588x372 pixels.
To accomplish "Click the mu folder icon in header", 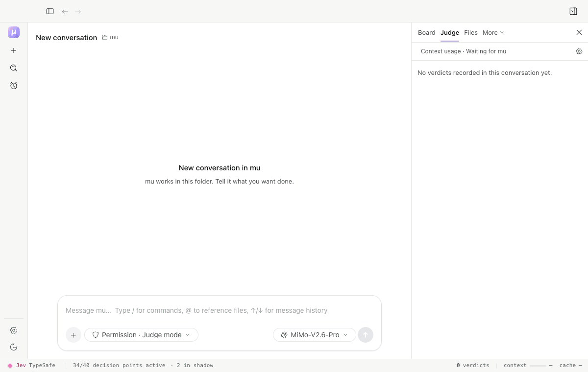I will click(x=104, y=37).
